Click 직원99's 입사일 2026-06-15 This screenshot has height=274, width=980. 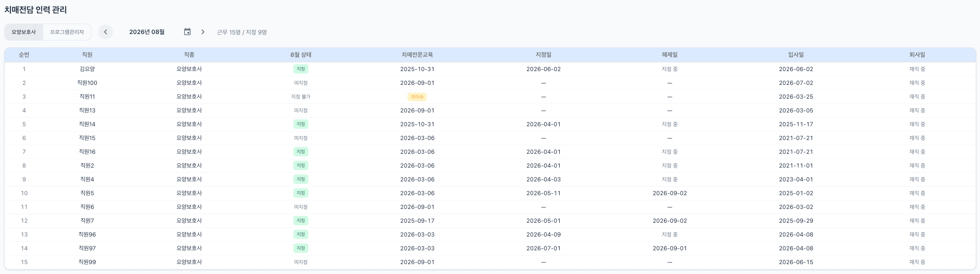click(796, 262)
